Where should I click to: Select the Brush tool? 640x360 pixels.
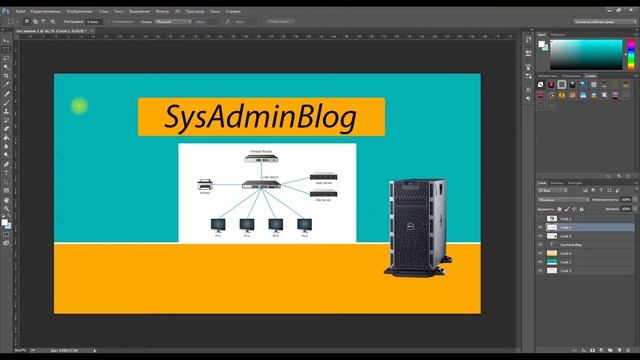(6, 102)
